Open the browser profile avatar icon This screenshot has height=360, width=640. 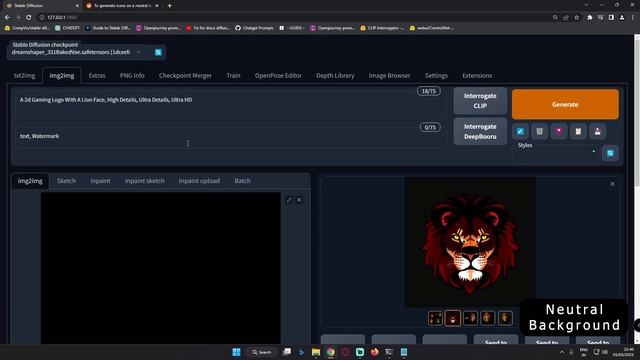[622, 18]
